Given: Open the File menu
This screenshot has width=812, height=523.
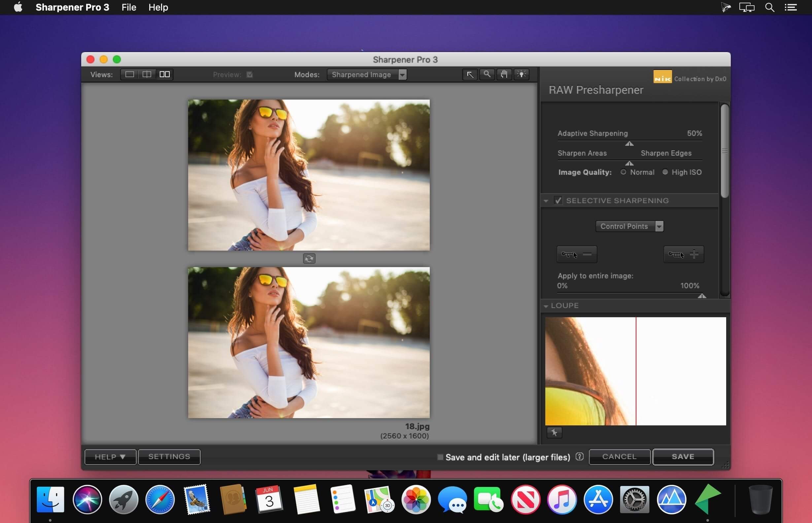Looking at the screenshot, I should (x=129, y=7).
